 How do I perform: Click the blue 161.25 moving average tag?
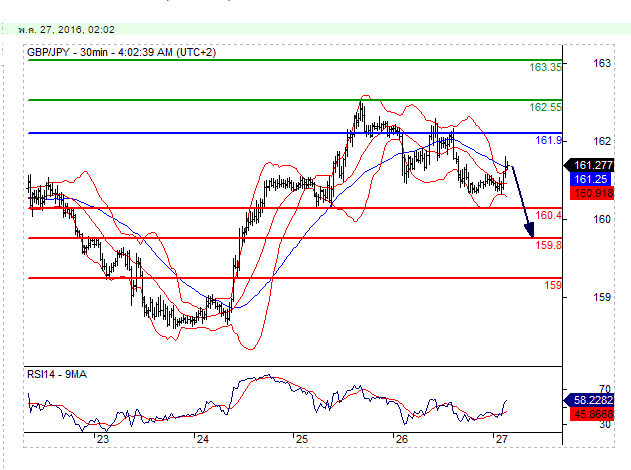[x=590, y=178]
